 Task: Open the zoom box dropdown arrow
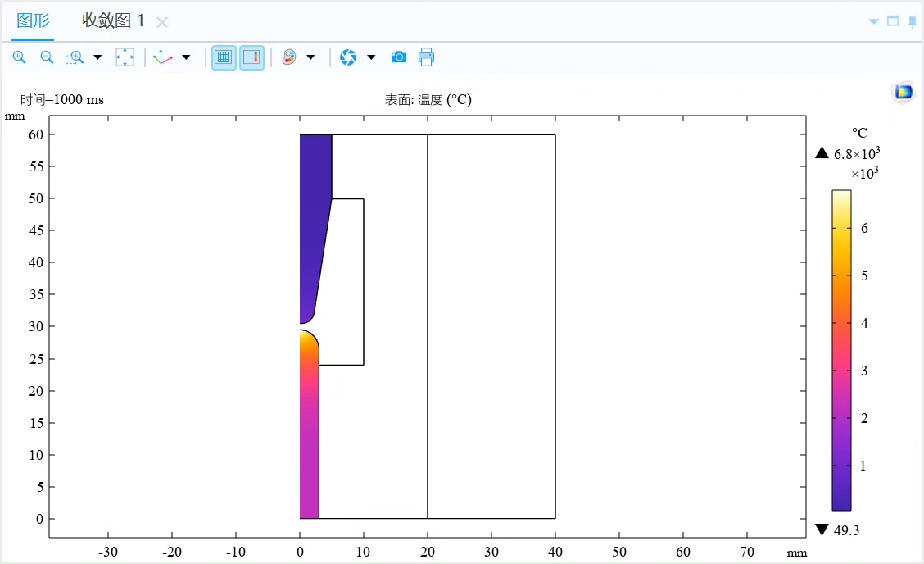pos(97,57)
